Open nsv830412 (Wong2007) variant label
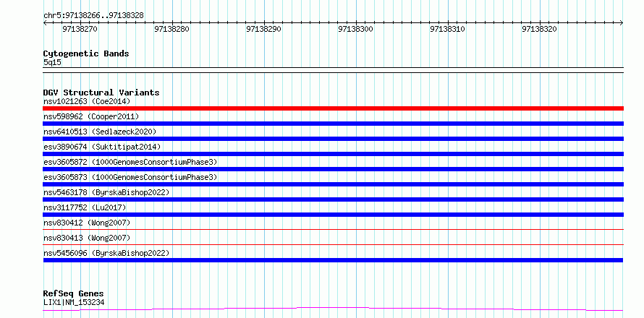The image size is (644, 318). point(87,223)
